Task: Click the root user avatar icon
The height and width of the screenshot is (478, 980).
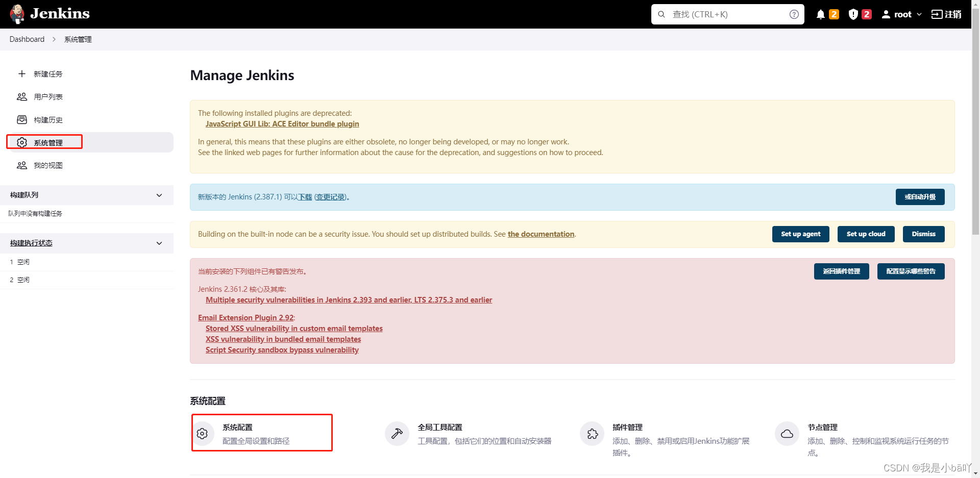Action: (886, 14)
